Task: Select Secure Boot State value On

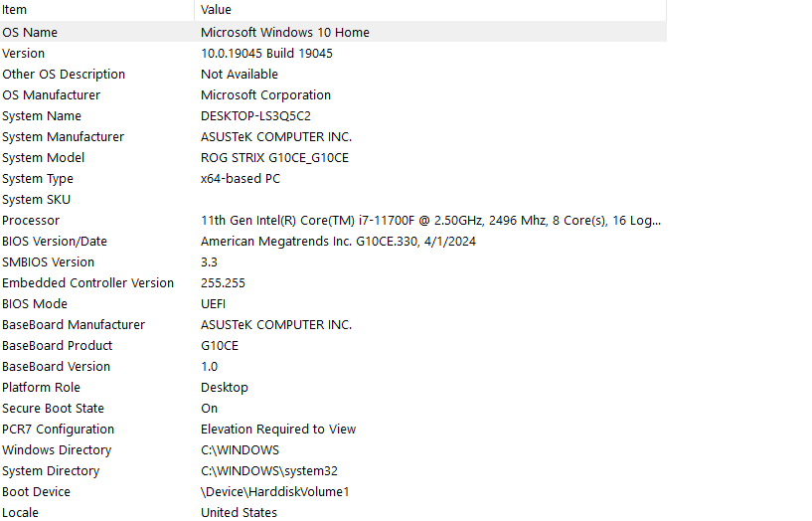Action: pyautogui.click(x=210, y=408)
